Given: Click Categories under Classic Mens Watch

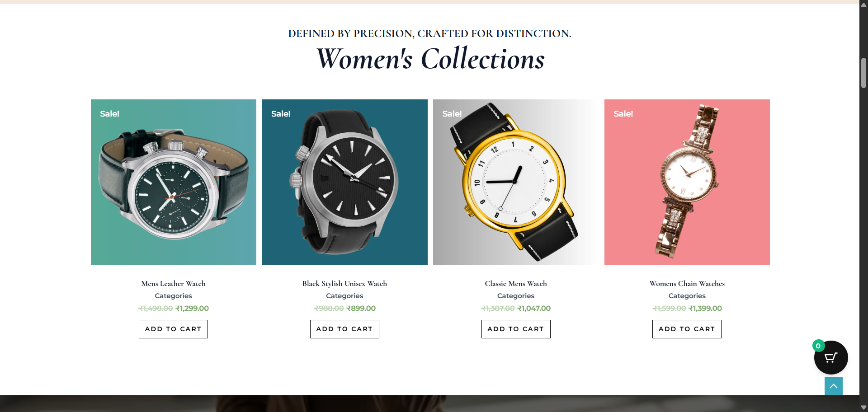Looking at the screenshot, I should [516, 296].
